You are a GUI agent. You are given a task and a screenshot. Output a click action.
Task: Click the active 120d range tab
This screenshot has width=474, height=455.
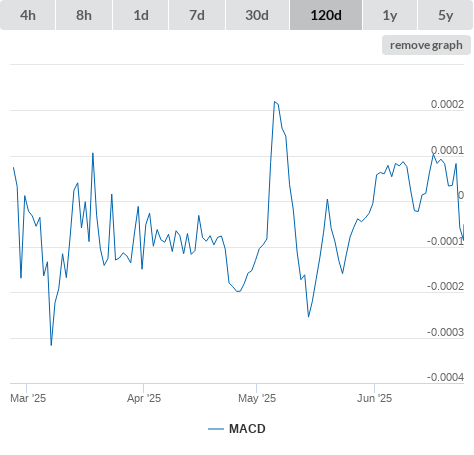click(326, 15)
